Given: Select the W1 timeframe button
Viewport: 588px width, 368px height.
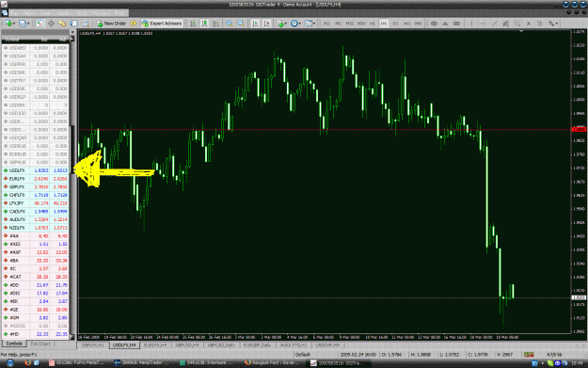Looking at the screenshot, I should click(x=406, y=24).
